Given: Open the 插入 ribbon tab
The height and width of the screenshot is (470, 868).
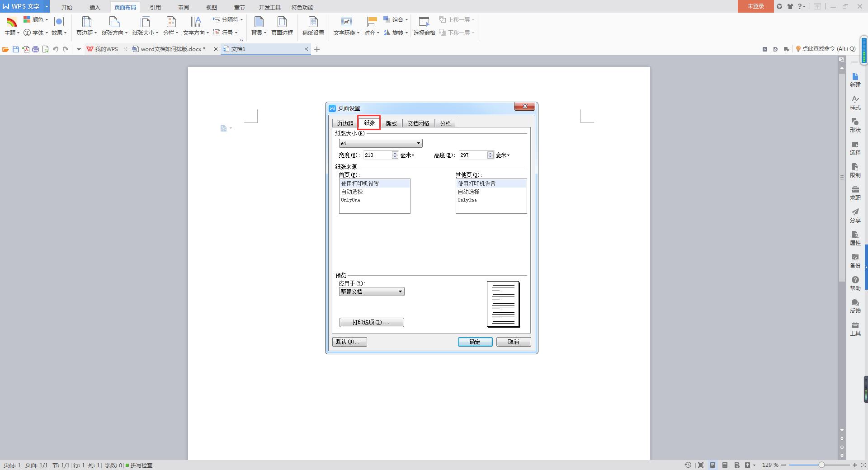Looking at the screenshot, I should 94,7.
